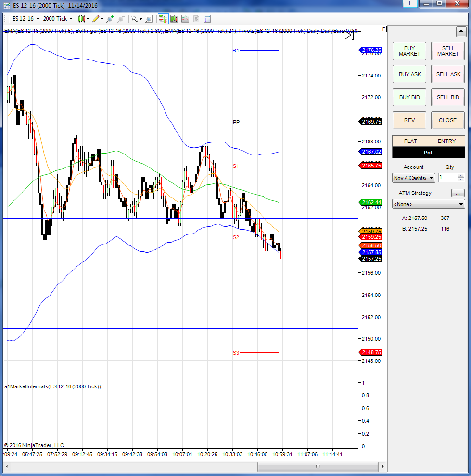Click the scrollbar left arrow
This screenshot has width=471, height=476.
(6, 466)
